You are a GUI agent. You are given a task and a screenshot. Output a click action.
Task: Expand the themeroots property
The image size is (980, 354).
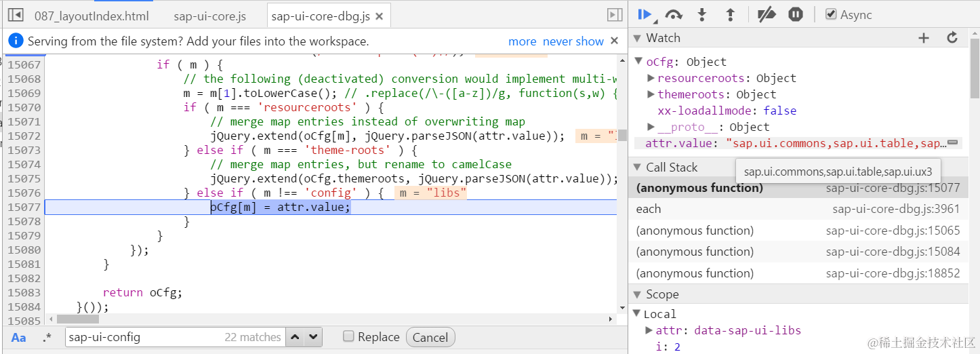pyautogui.click(x=651, y=94)
